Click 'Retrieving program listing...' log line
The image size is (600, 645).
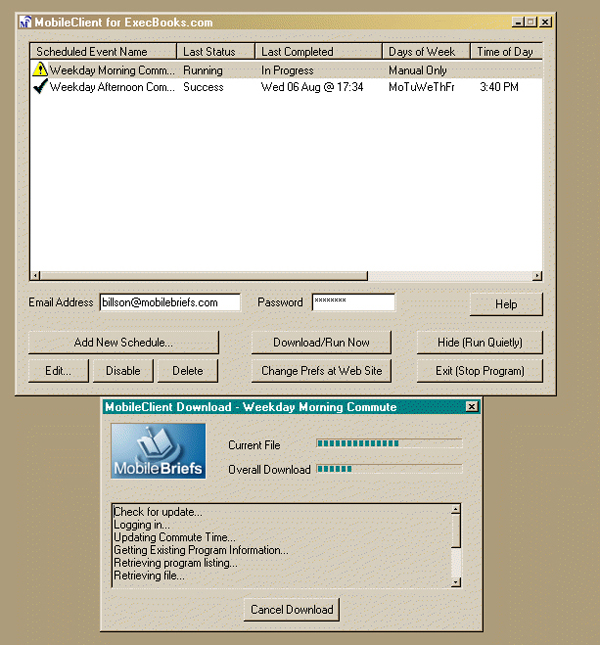(176, 563)
